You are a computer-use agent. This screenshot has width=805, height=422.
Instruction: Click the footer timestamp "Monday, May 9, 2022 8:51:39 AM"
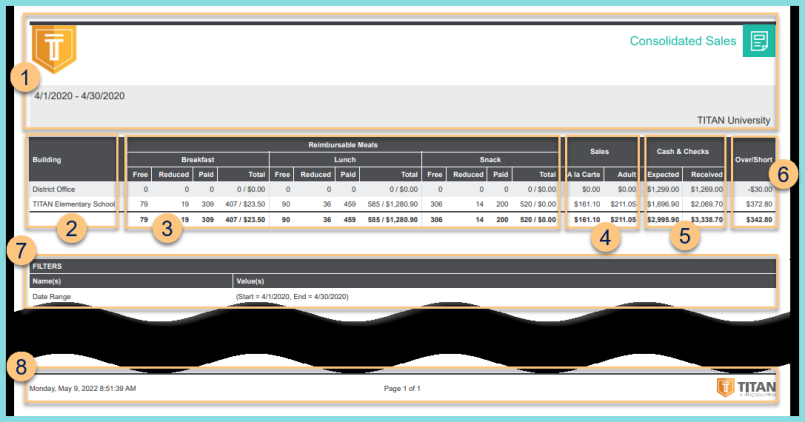tap(83, 389)
